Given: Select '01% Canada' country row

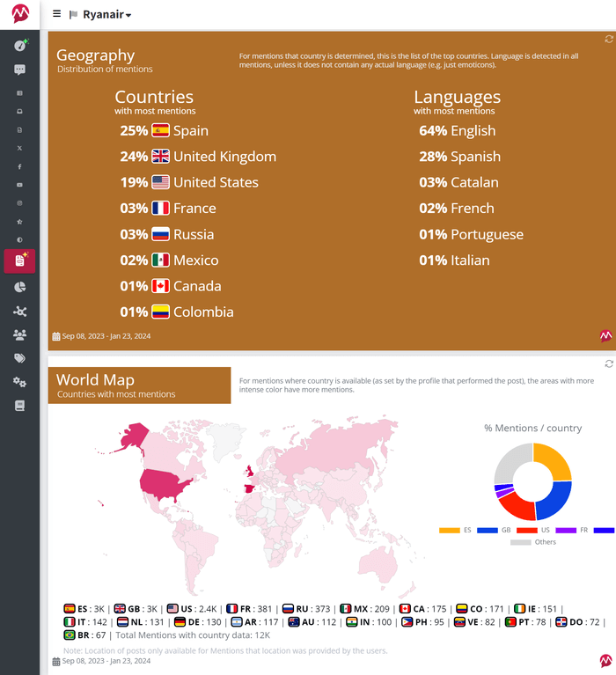Looking at the screenshot, I should point(171,286).
